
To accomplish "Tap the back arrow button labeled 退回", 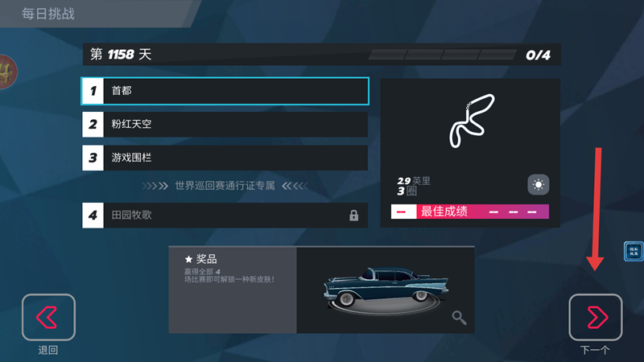I will pos(48,317).
